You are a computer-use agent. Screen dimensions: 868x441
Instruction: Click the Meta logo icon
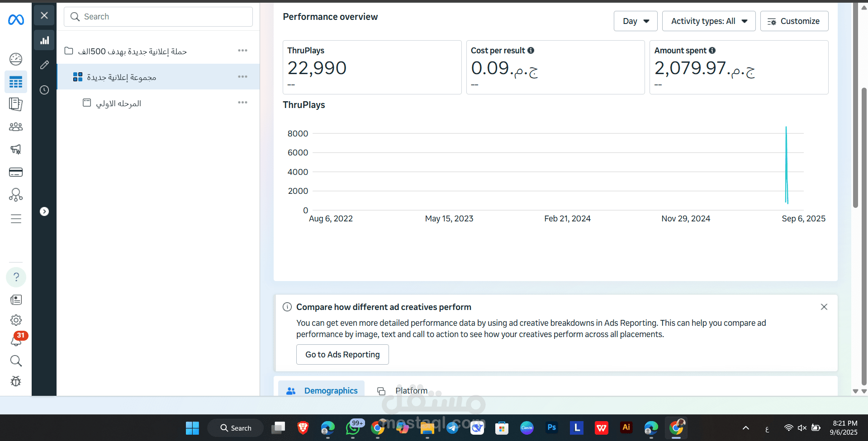[16, 19]
